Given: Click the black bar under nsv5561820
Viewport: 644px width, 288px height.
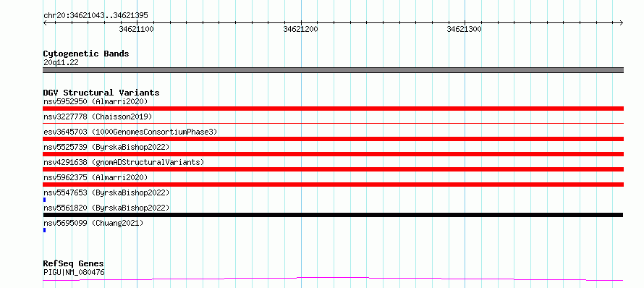Looking at the screenshot, I should [x=333, y=215].
